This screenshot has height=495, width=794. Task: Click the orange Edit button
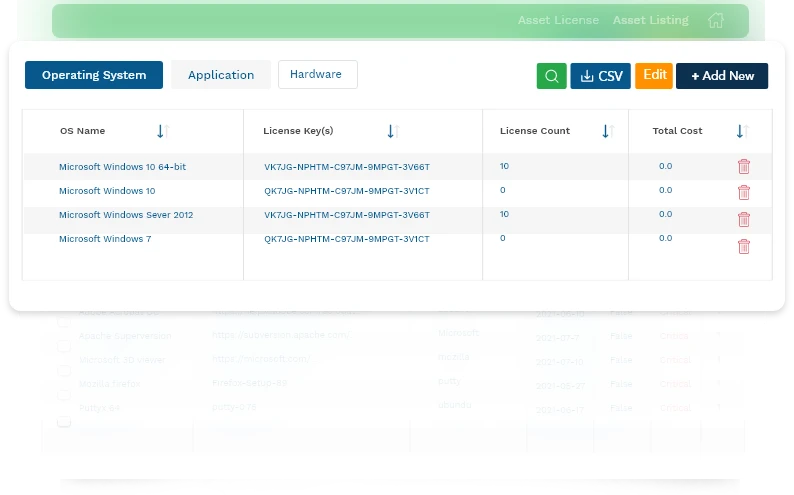pos(654,75)
